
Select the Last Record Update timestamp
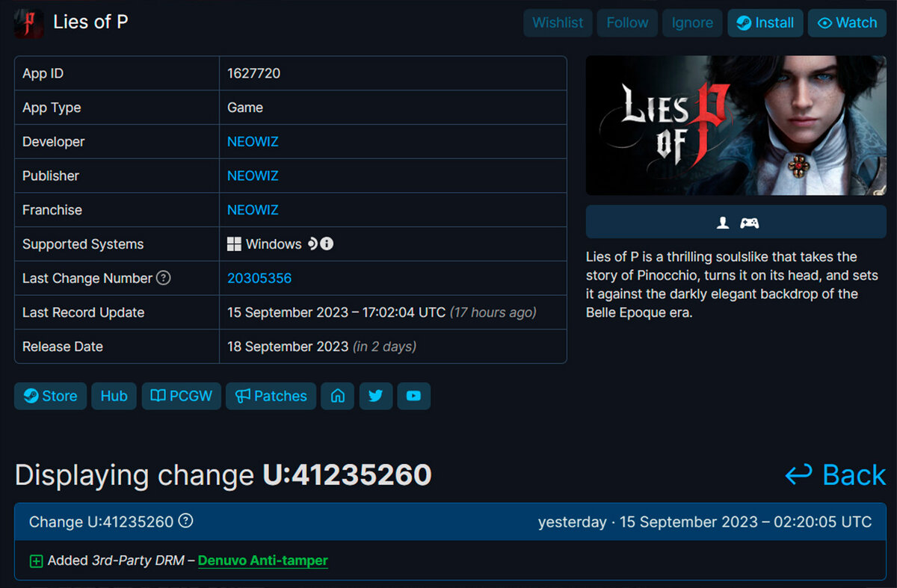tap(336, 312)
